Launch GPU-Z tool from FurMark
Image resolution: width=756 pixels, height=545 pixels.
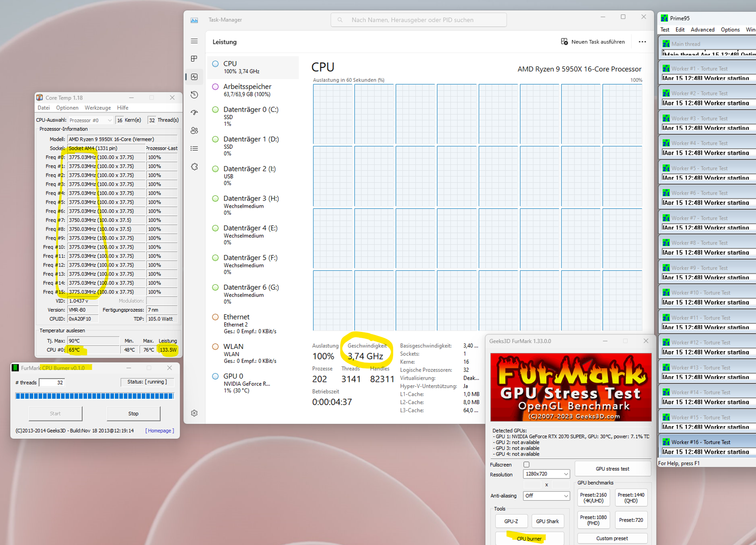click(511, 521)
